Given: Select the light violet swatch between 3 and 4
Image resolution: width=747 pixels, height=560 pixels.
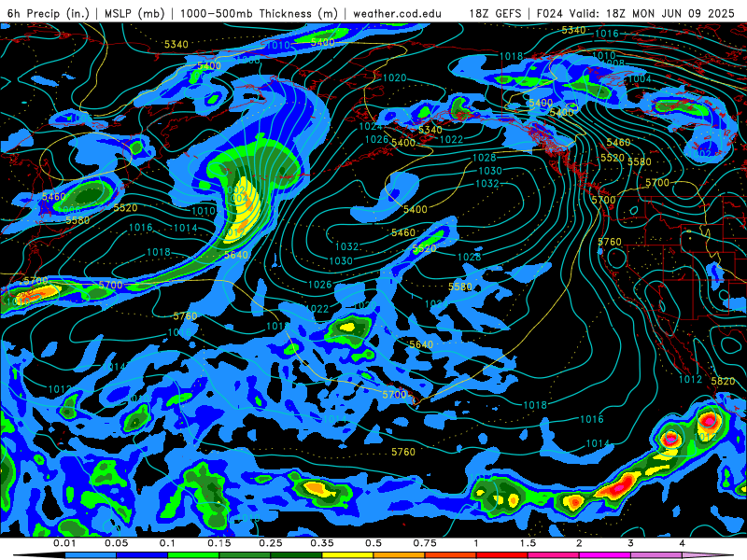Looking at the screenshot, I should [656, 555].
